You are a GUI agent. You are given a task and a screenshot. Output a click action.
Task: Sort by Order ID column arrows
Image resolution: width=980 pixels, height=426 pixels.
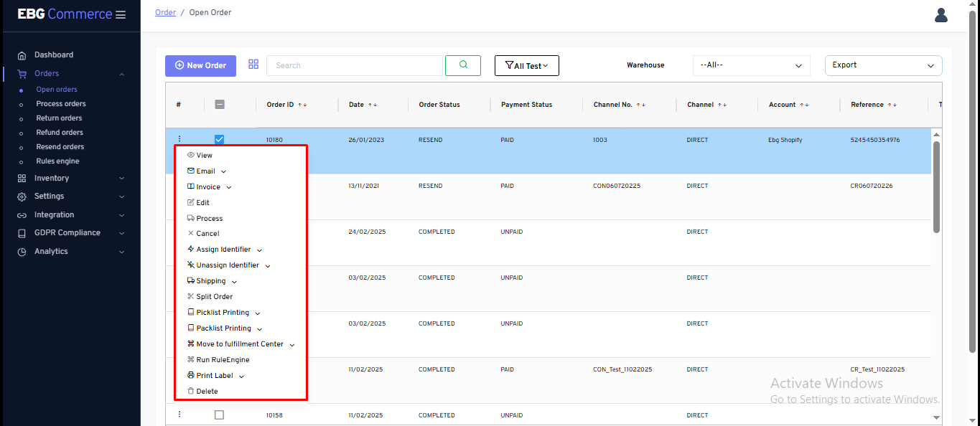[302, 105]
